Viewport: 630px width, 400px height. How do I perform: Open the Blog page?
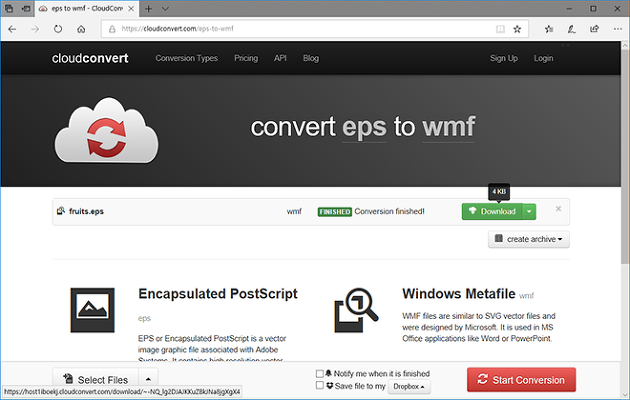[x=311, y=58]
